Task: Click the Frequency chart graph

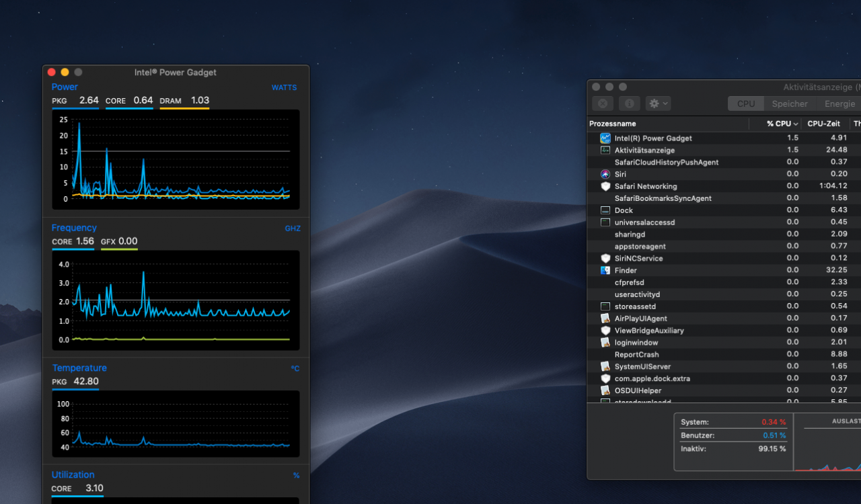Action: [176, 300]
